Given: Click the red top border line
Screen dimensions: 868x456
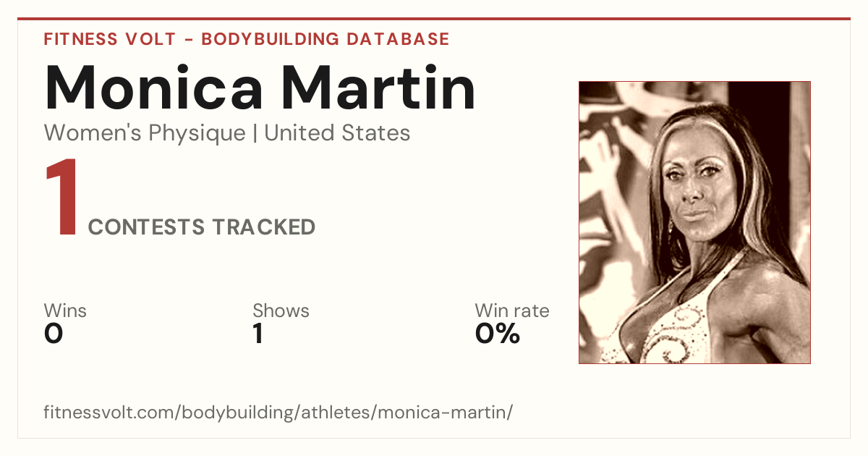Looking at the screenshot, I should pyautogui.click(x=434, y=19).
